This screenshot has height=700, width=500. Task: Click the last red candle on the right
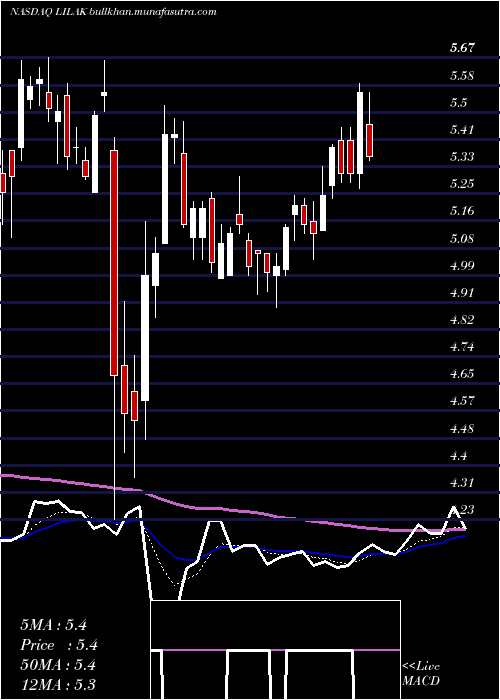tap(369, 141)
